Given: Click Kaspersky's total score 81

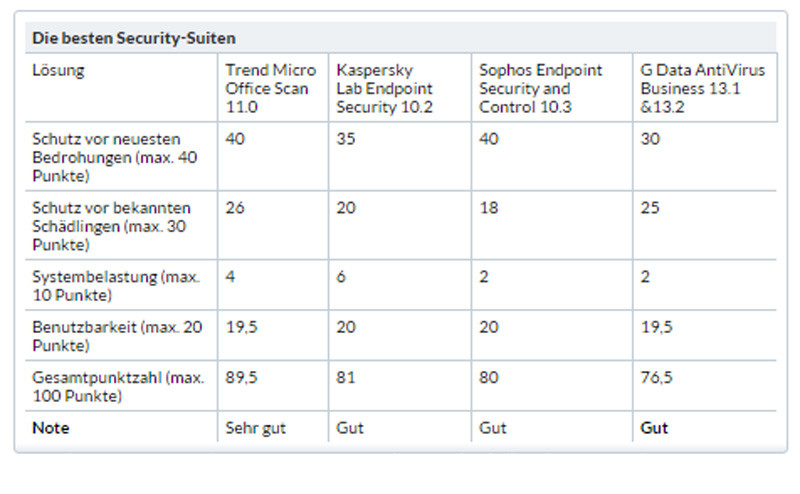Looking at the screenshot, I should (x=345, y=377).
